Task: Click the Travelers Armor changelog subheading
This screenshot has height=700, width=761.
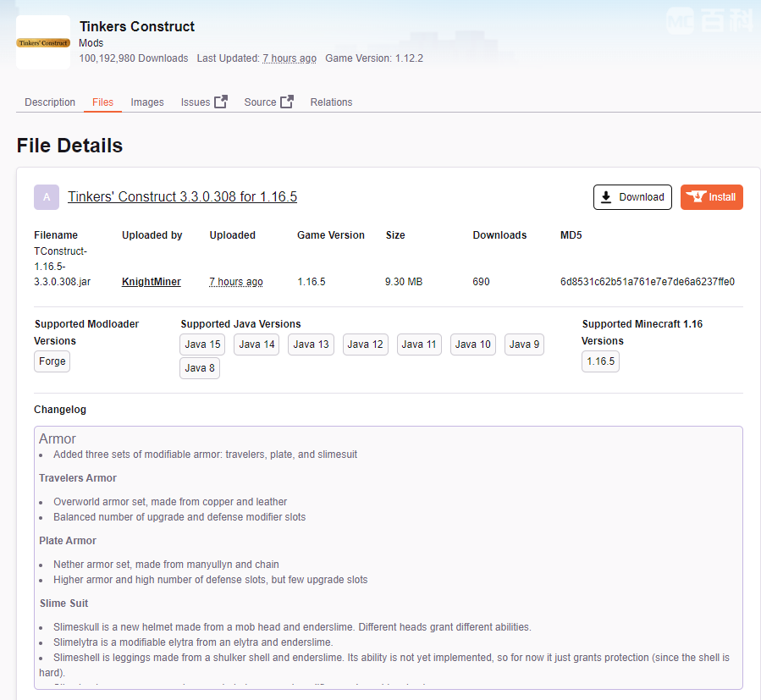Action: tap(78, 478)
